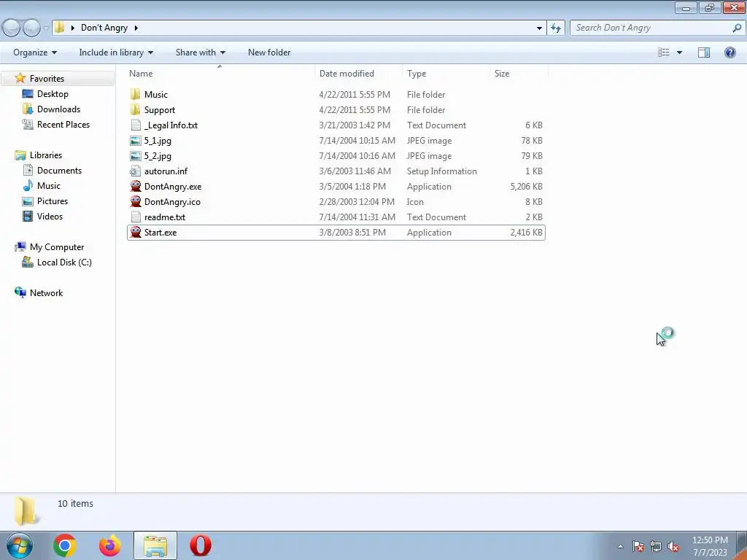The height and width of the screenshot is (560, 747).
Task: Select the Start.exe application icon
Action: coord(135,233)
